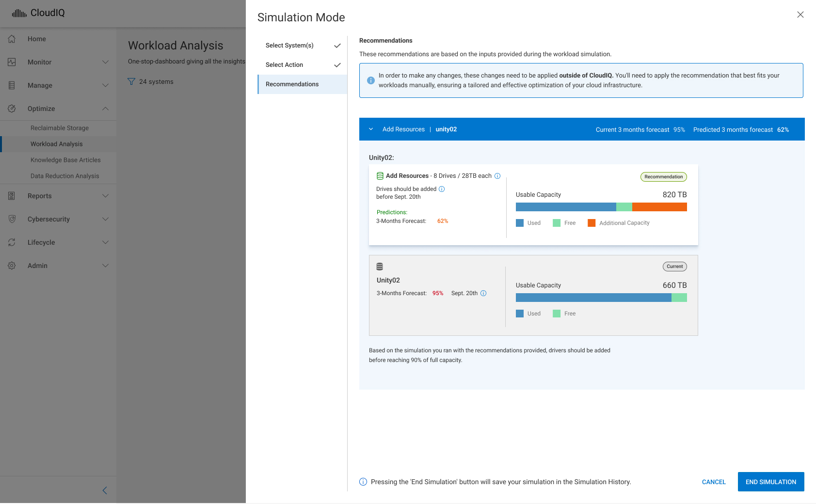Click the Lifecycle refresh icon
The height and width of the screenshot is (504, 816).
tap(12, 242)
